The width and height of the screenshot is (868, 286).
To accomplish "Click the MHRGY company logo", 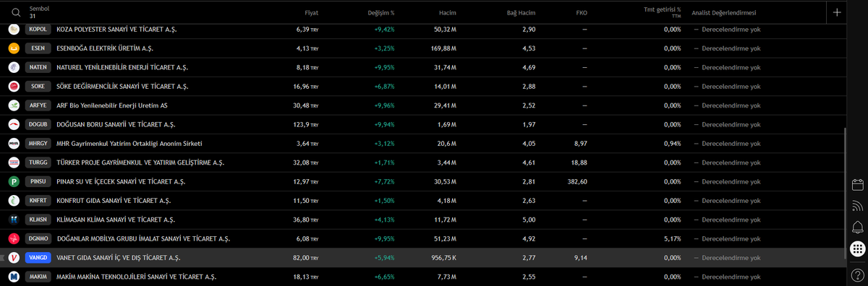I will tap(14, 143).
